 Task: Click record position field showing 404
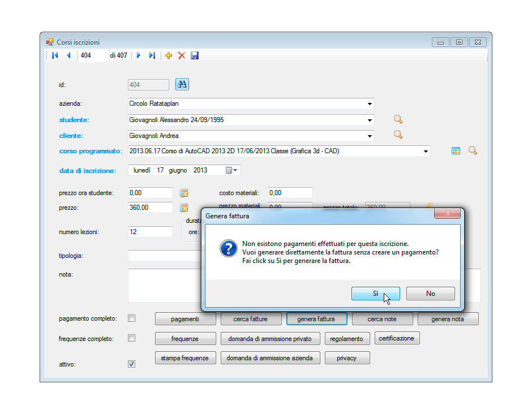[93, 55]
